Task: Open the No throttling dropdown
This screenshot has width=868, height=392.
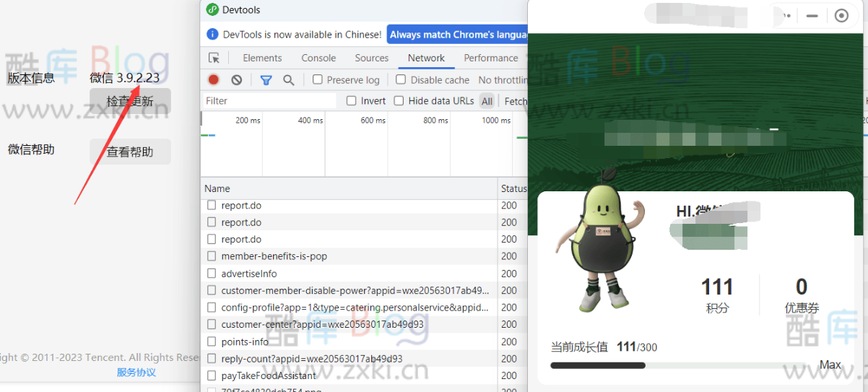Action: [503, 80]
